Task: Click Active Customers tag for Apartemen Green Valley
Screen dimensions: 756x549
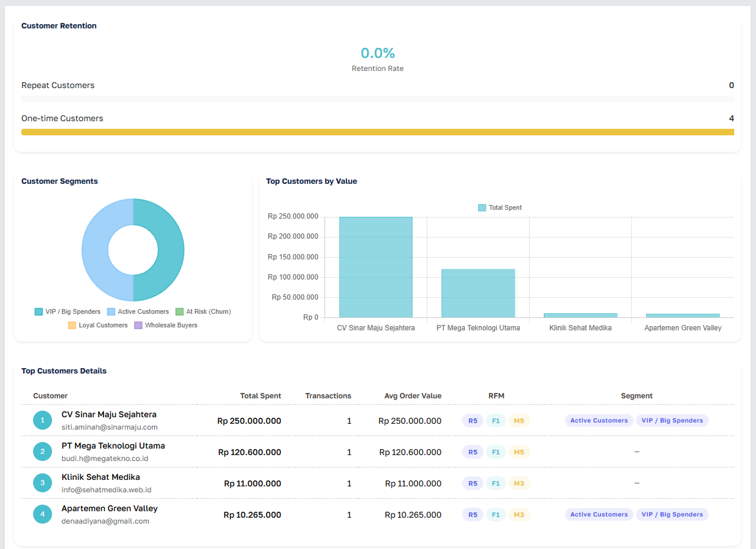Action: (599, 515)
